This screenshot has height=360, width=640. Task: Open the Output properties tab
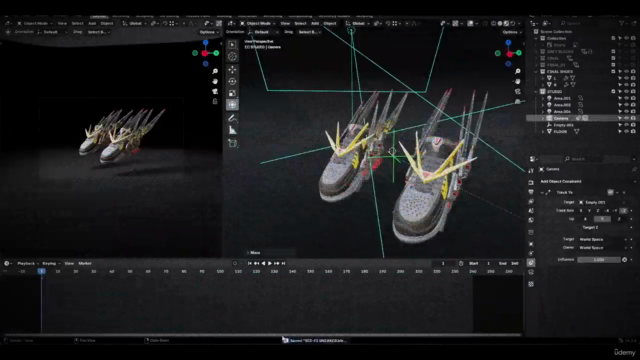click(x=531, y=192)
